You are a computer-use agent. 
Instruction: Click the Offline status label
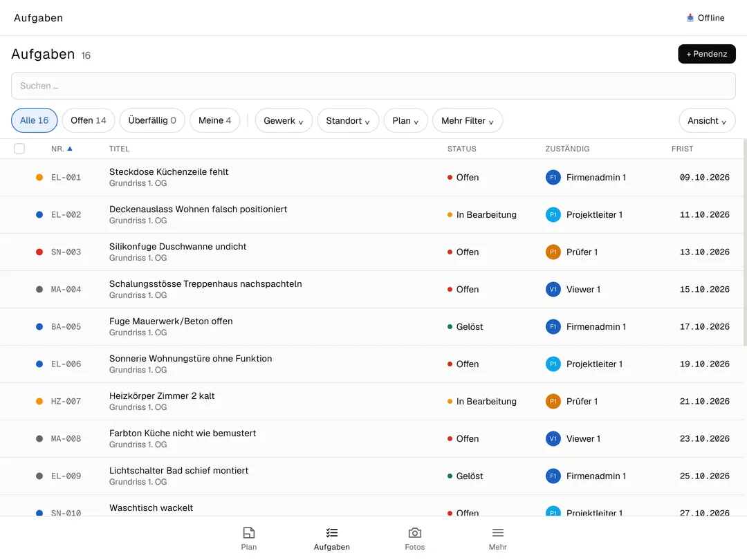click(711, 17)
